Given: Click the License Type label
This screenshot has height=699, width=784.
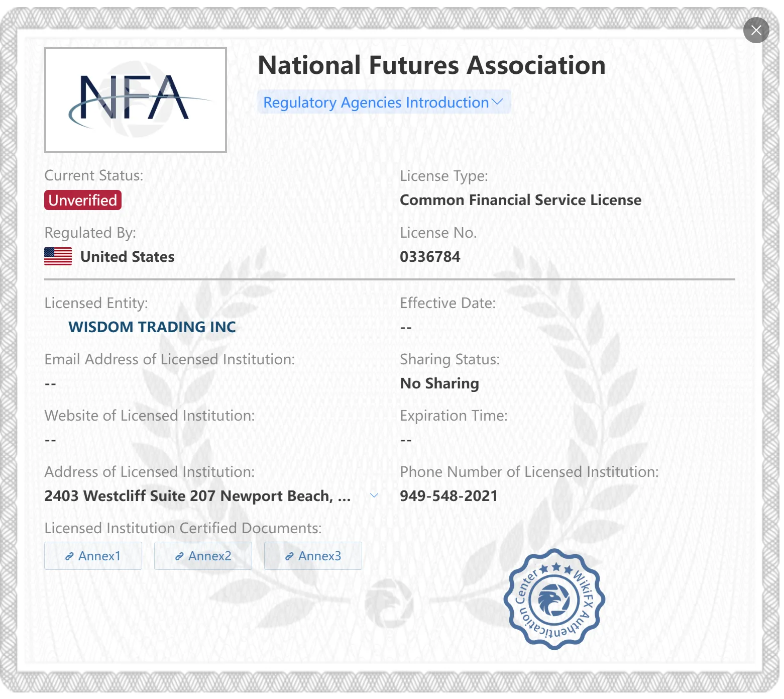Looking at the screenshot, I should point(444,176).
